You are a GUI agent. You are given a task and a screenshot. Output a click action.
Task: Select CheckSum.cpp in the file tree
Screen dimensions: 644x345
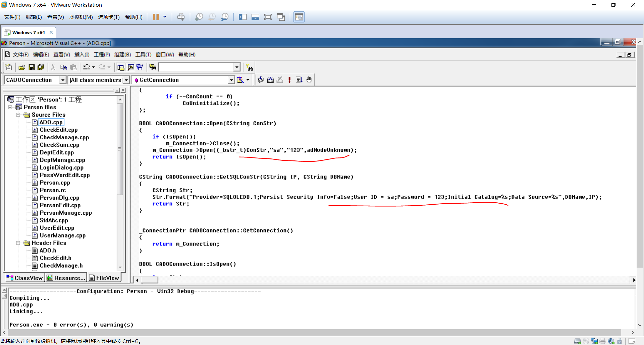coord(59,145)
